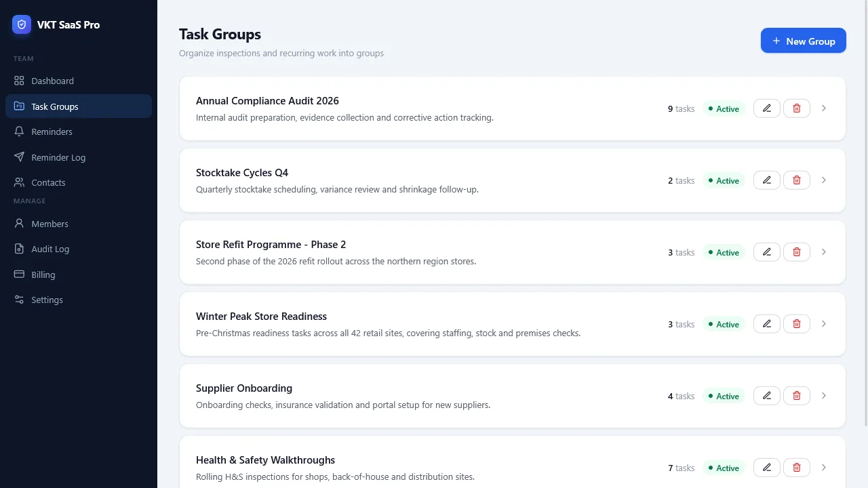Expand Annual Compliance Audit 2026 chevron
This screenshot has width=868, height=488.
pos(824,108)
